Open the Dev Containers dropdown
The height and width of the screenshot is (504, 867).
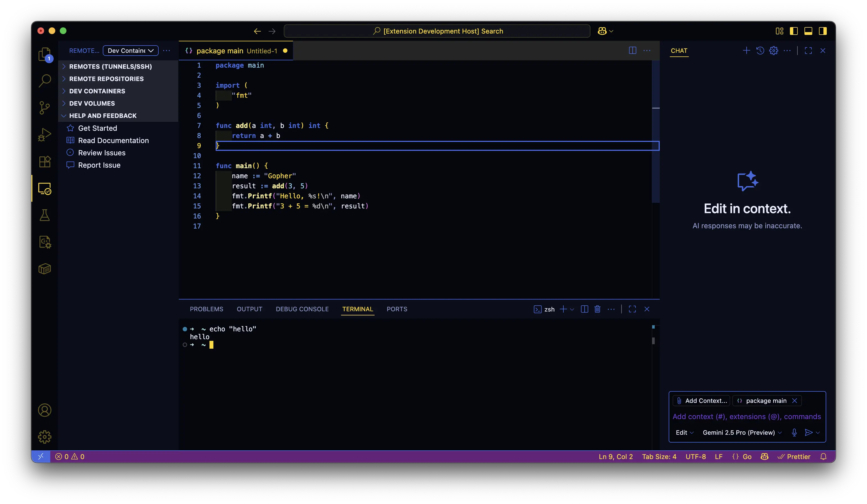(130, 51)
